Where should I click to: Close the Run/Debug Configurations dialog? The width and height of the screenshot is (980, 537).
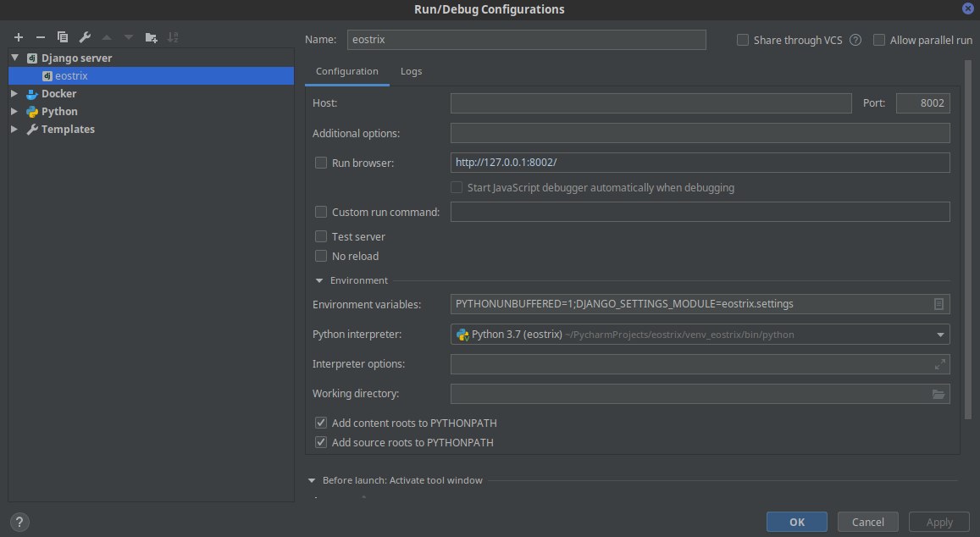point(968,8)
